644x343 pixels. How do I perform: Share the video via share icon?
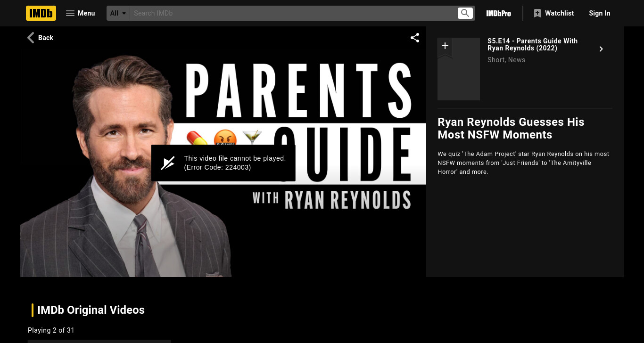click(x=415, y=38)
